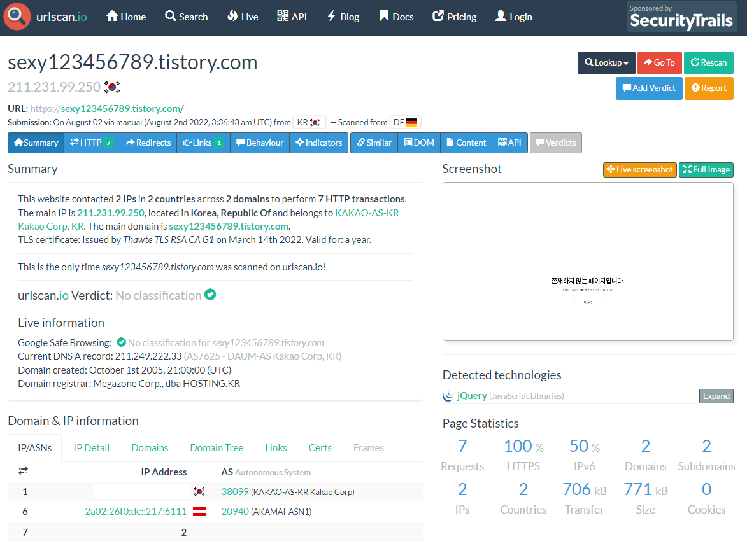
Task: Switch to the Redirects tab
Action: point(148,143)
